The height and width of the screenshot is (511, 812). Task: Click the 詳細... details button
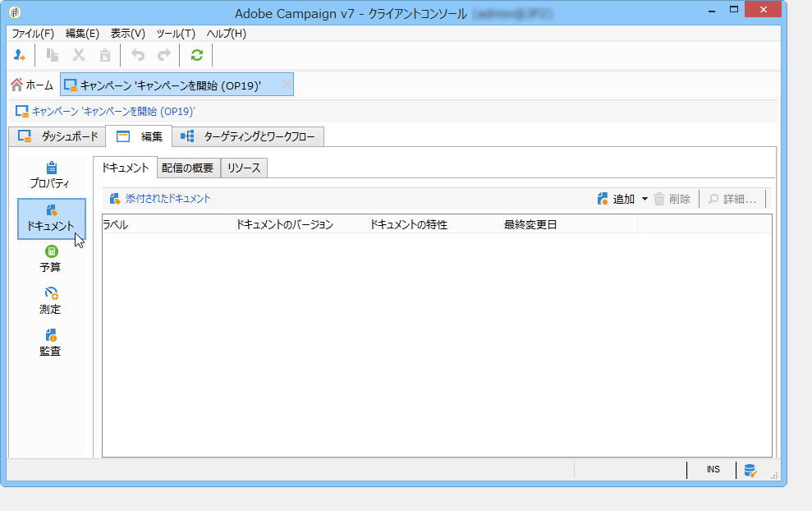pyautogui.click(x=732, y=199)
